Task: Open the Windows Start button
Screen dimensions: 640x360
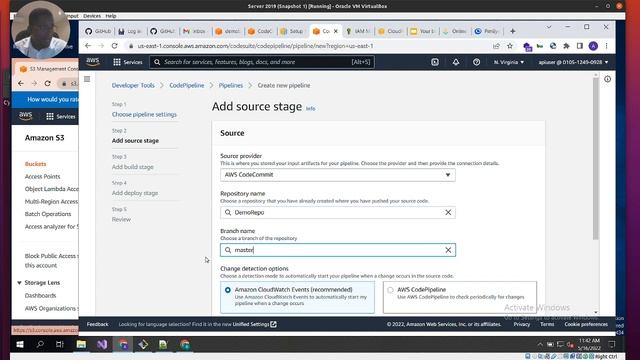Action: coord(20,344)
